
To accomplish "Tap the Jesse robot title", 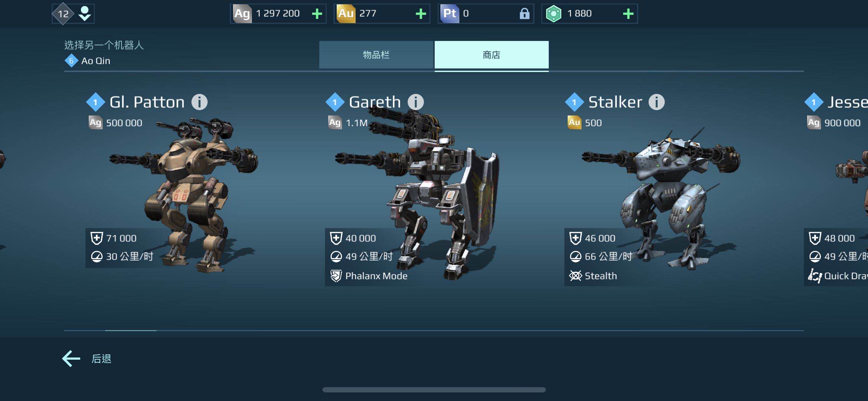I will coord(848,102).
